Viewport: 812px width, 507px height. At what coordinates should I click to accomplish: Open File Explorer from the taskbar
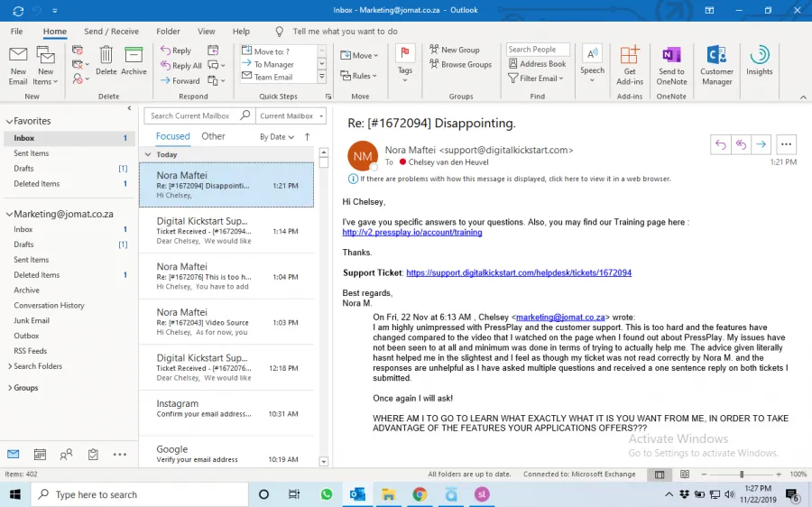coord(388,494)
